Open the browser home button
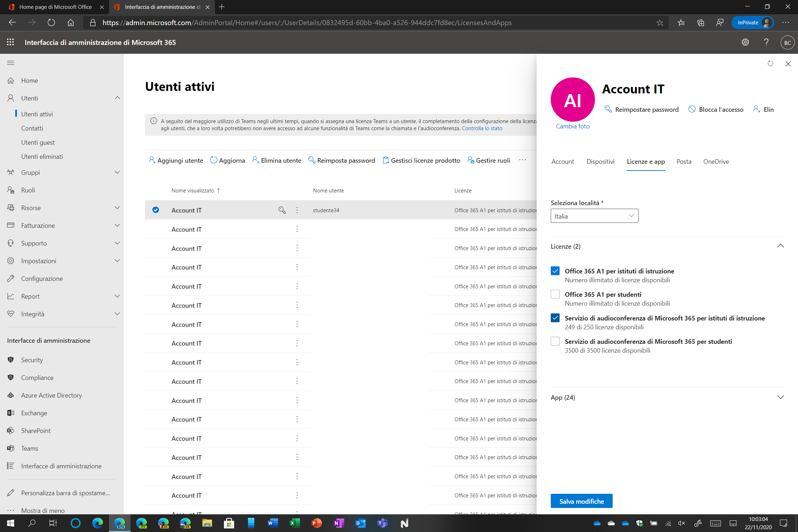Viewport: 798px width, 532px height. pyautogui.click(x=71, y=23)
